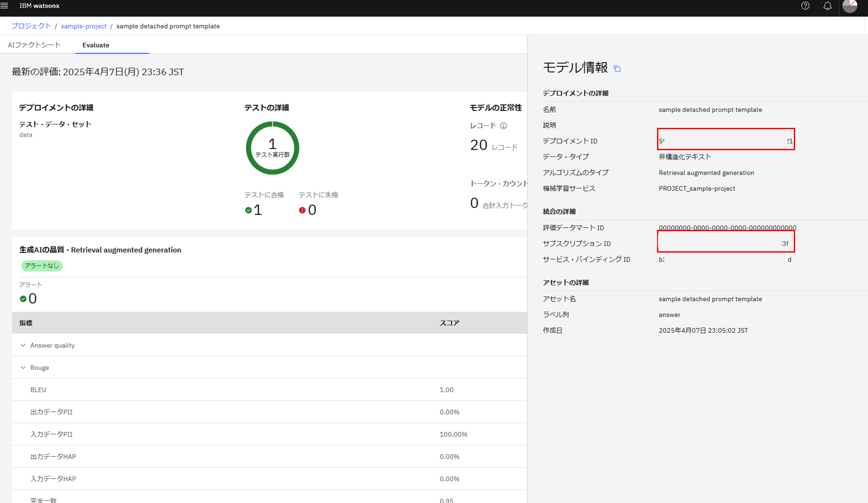Open the user profile avatar
The image size is (868, 503).
849,6
